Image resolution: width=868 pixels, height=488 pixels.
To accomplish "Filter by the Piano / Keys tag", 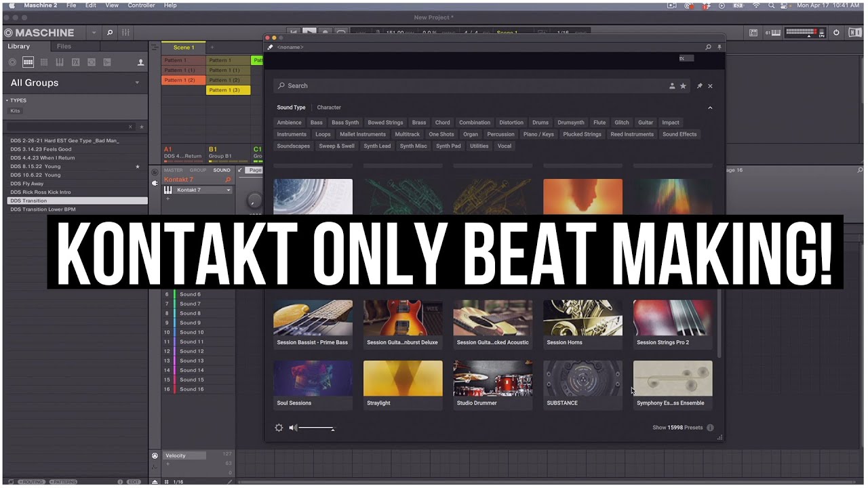I will (x=538, y=134).
